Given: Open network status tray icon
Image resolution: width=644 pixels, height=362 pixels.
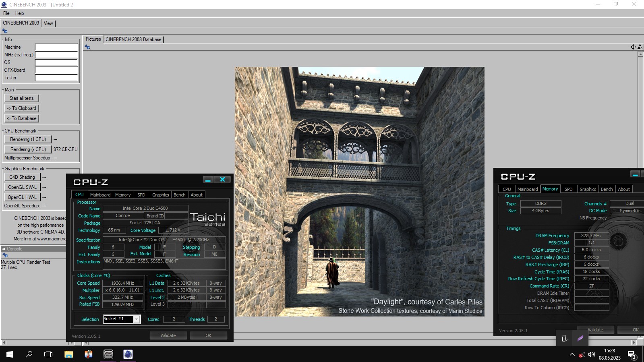Looking at the screenshot, I should [x=582, y=355].
